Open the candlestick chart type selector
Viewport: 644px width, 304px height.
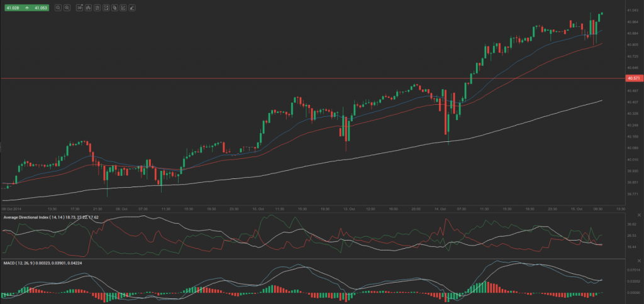tap(87, 8)
